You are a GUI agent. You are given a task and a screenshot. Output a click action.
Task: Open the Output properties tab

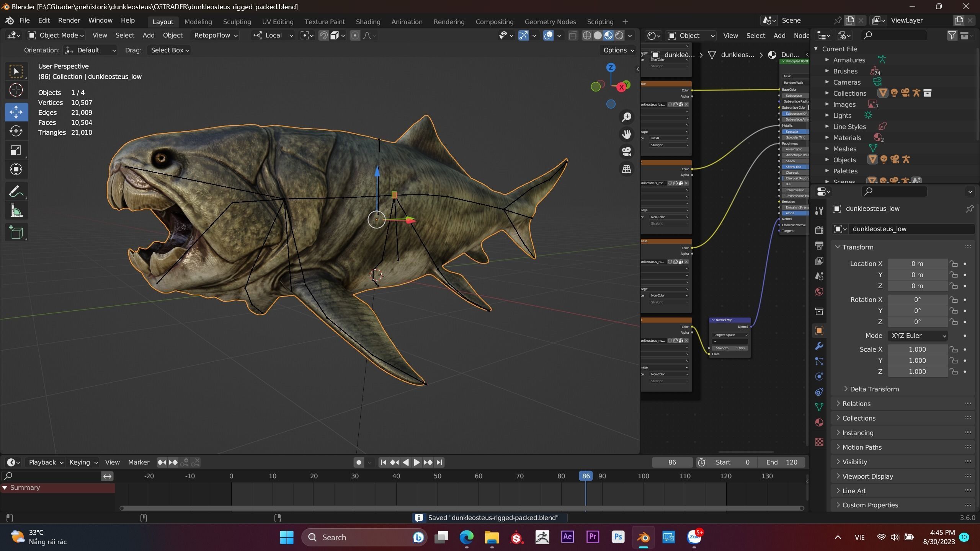click(x=819, y=245)
